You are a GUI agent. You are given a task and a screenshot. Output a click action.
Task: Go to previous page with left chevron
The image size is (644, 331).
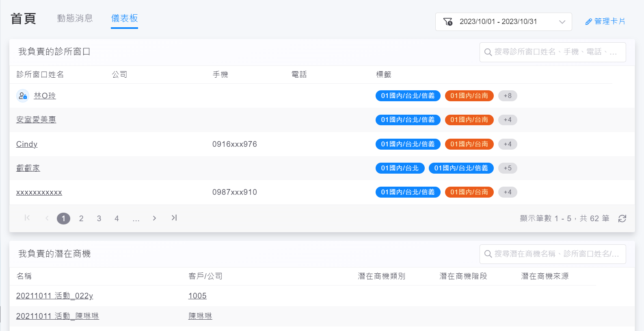47,218
